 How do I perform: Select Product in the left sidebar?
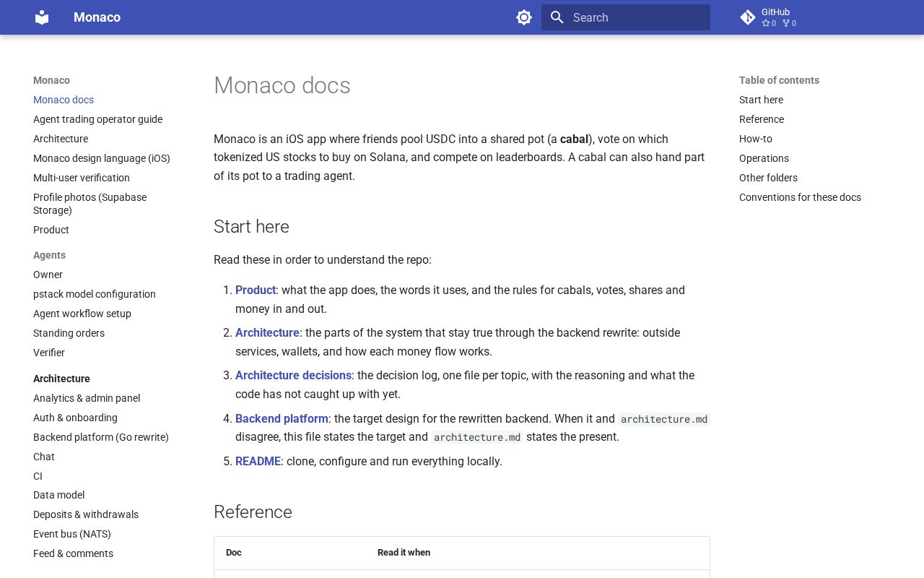pyautogui.click(x=51, y=230)
